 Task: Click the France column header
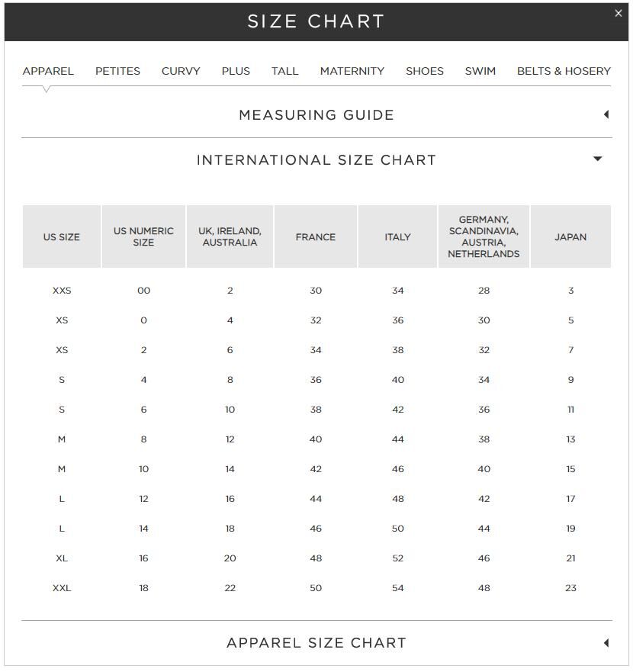pos(316,236)
